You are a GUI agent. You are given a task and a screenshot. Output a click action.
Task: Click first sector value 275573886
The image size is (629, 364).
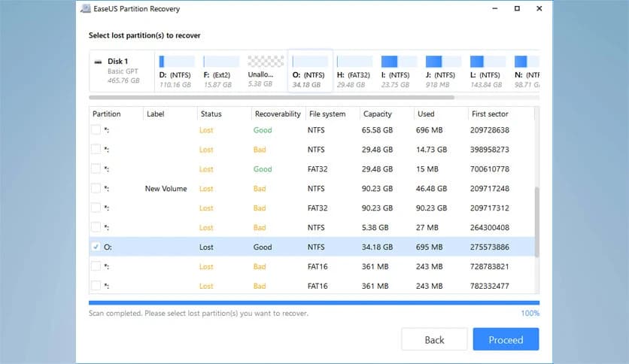point(489,247)
